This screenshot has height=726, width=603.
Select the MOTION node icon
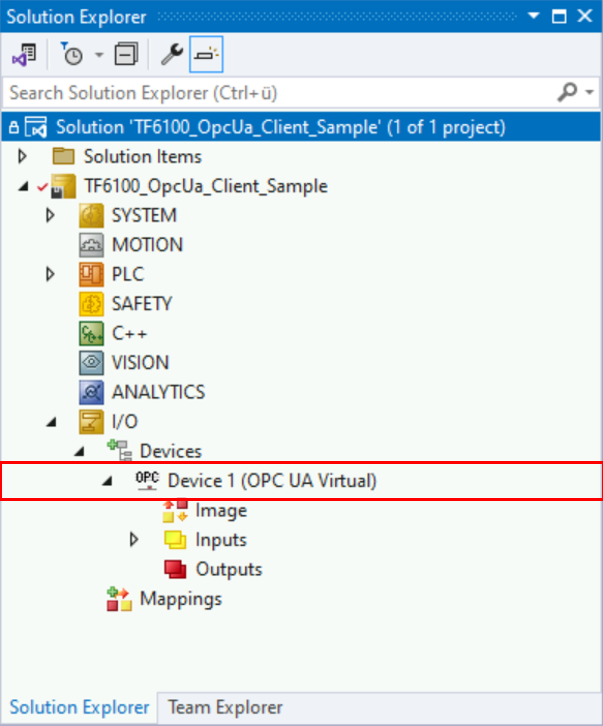pos(92,245)
